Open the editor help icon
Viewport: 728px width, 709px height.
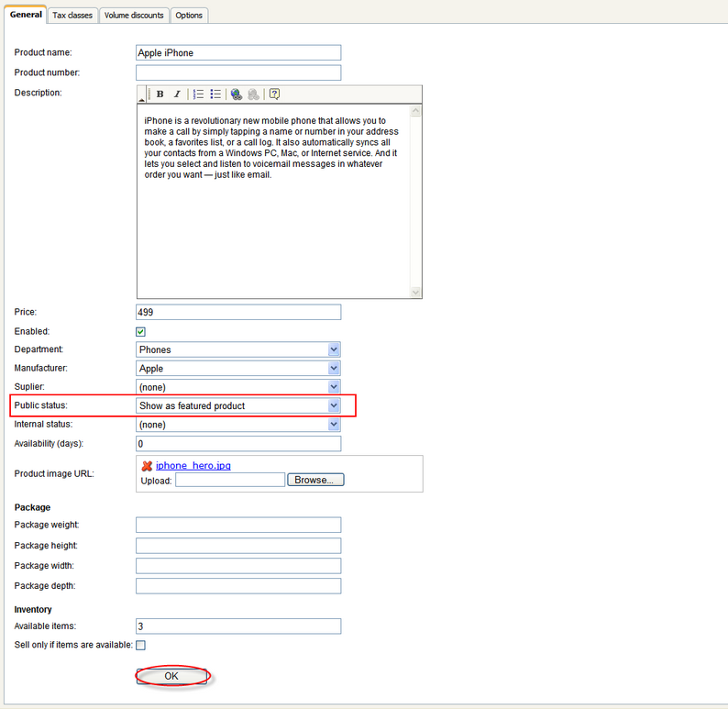274,94
